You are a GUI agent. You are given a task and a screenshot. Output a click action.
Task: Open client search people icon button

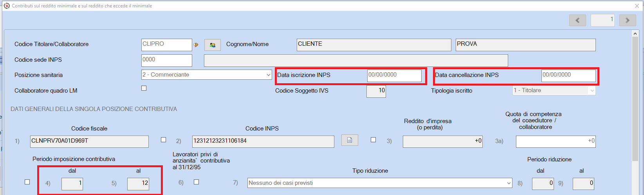click(213, 45)
